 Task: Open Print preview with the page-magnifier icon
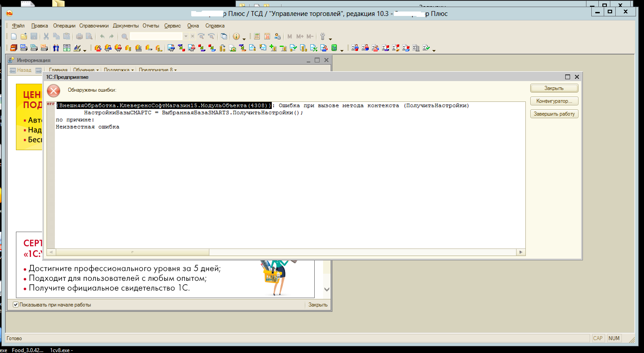(89, 36)
